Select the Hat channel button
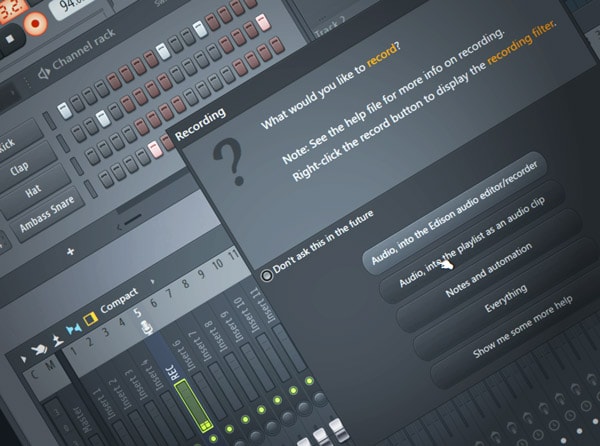Screen dimensions: 600x446 pyautogui.click(x=36, y=189)
